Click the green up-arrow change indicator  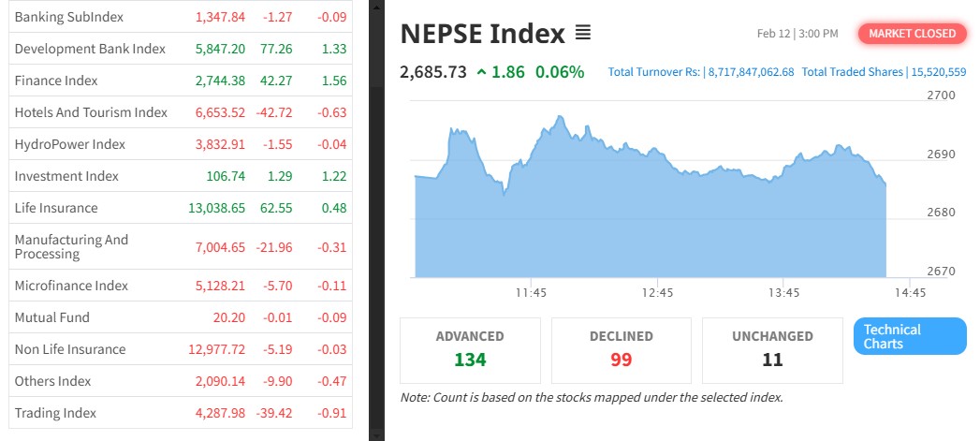click(481, 72)
